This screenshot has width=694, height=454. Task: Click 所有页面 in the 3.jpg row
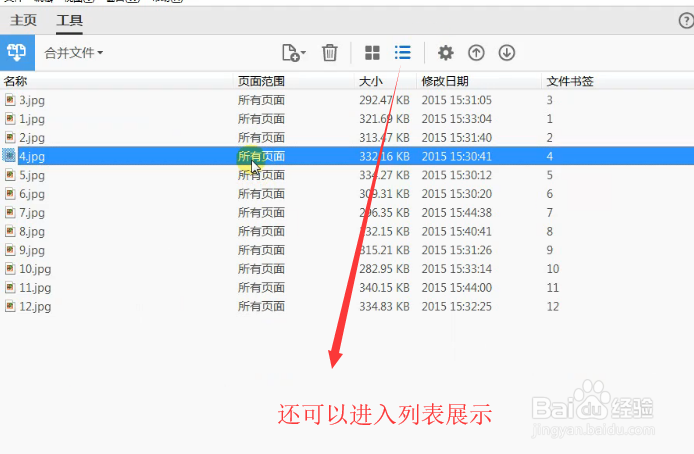click(261, 100)
